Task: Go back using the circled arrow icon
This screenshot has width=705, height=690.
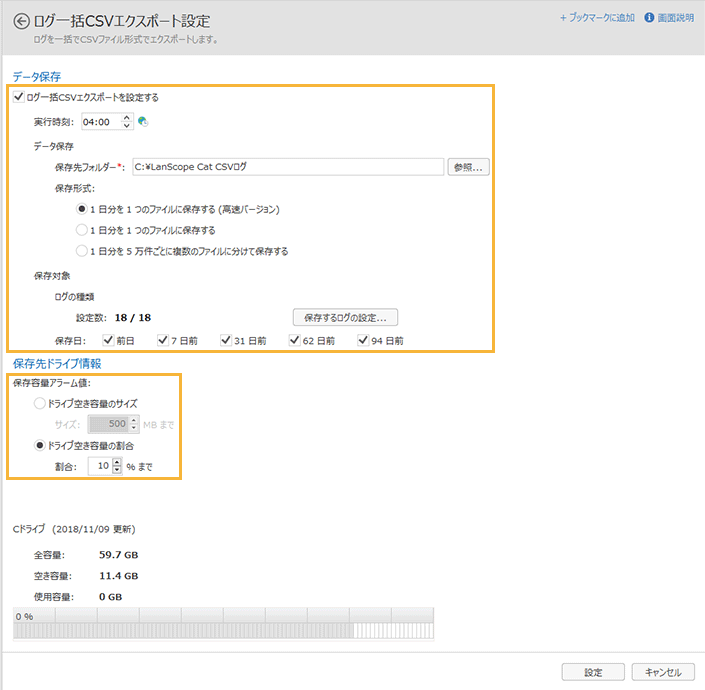Action: tap(21, 21)
